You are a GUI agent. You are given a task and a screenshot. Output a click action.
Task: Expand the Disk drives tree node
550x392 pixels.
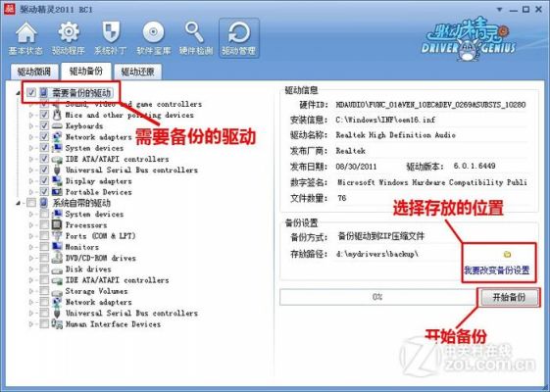pos(30,269)
